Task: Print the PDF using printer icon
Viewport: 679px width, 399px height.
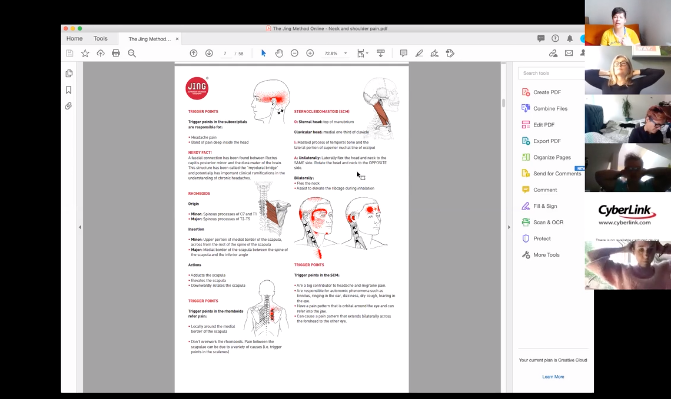Action: (x=116, y=53)
